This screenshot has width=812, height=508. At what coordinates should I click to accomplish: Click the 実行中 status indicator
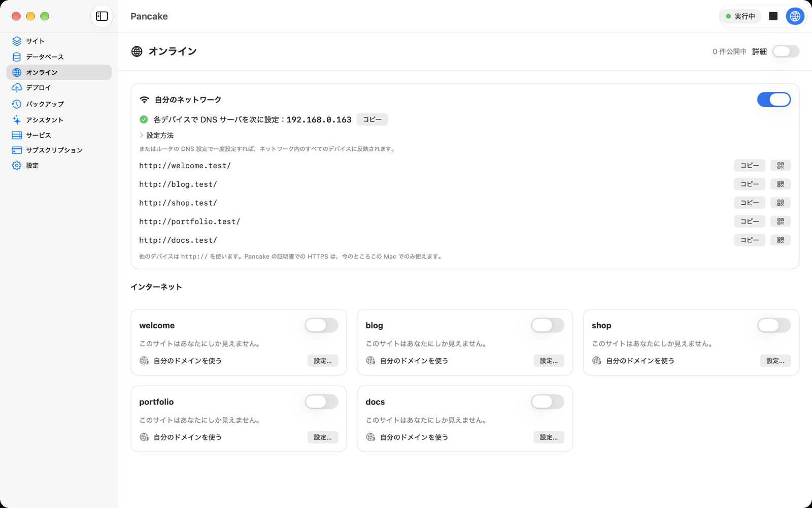tap(740, 16)
